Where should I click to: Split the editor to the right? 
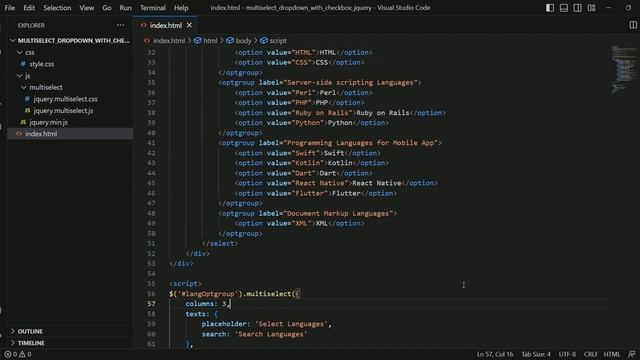pos(633,25)
